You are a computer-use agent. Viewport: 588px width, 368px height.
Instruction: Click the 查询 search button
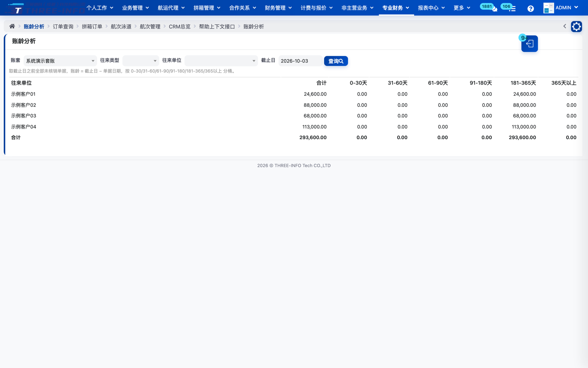[x=336, y=61]
